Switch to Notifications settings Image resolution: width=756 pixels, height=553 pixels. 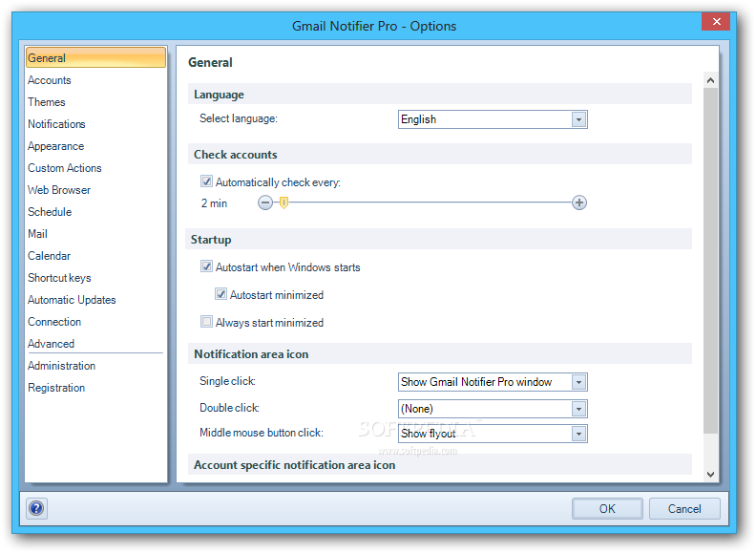pos(56,124)
